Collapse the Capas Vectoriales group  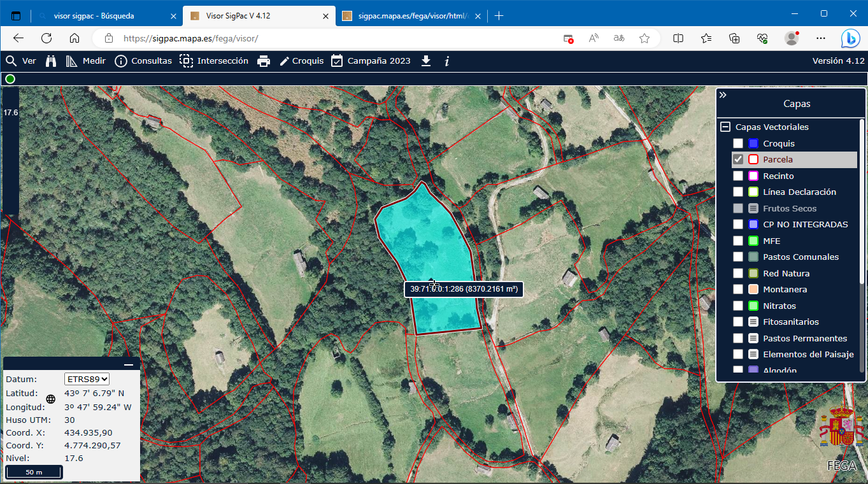click(x=725, y=127)
